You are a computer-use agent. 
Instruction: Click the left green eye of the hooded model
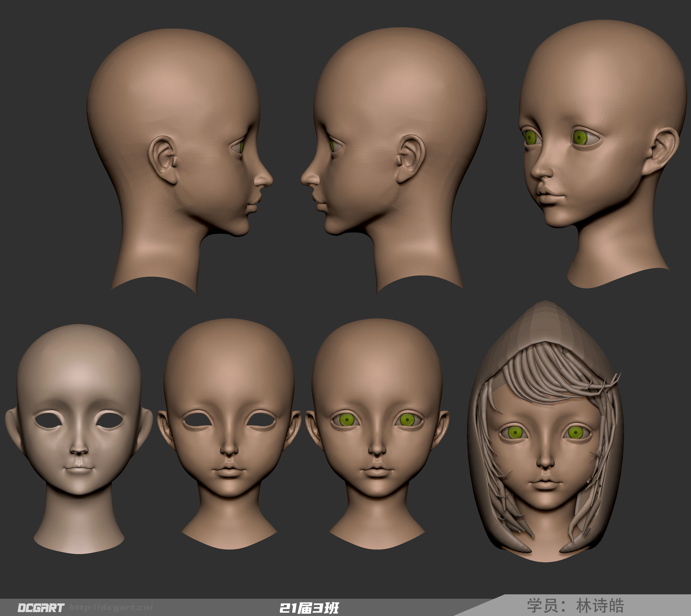click(x=515, y=432)
